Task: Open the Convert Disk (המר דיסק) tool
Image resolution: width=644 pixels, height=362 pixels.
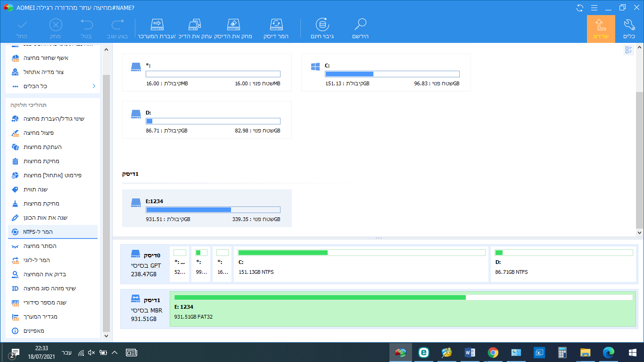Action: pyautogui.click(x=276, y=29)
